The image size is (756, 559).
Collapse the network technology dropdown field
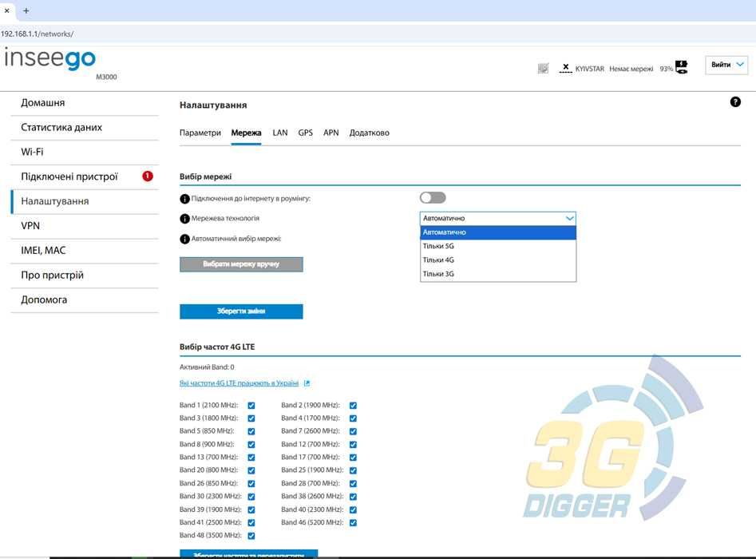(x=498, y=219)
